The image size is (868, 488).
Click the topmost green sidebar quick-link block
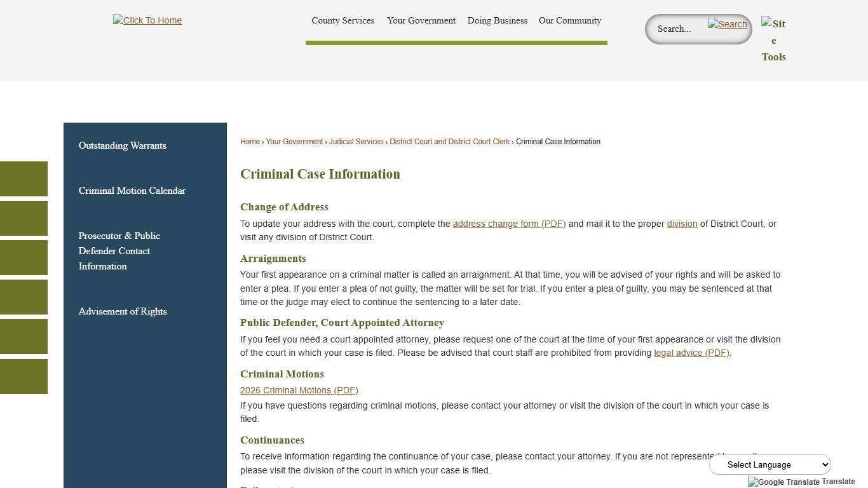[24, 179]
